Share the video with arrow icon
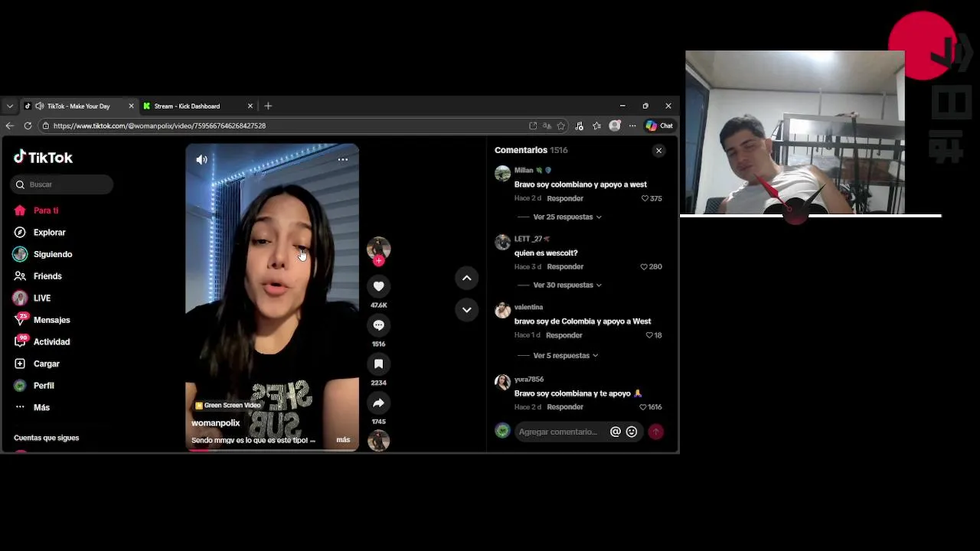The width and height of the screenshot is (980, 551). pyautogui.click(x=378, y=403)
